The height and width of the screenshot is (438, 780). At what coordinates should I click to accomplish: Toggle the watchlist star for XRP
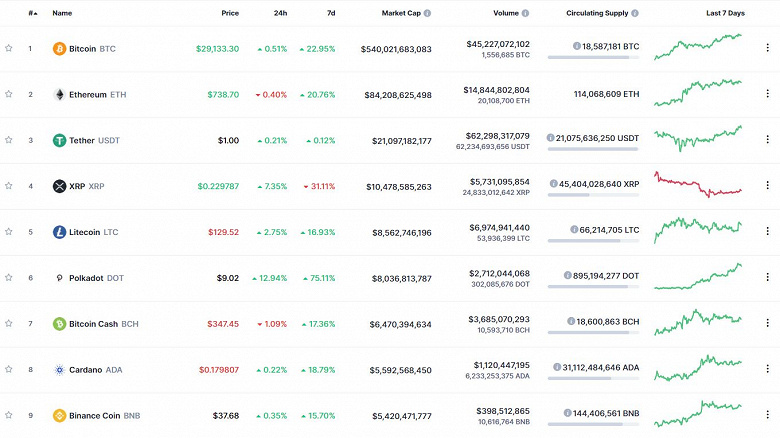pyautogui.click(x=9, y=186)
